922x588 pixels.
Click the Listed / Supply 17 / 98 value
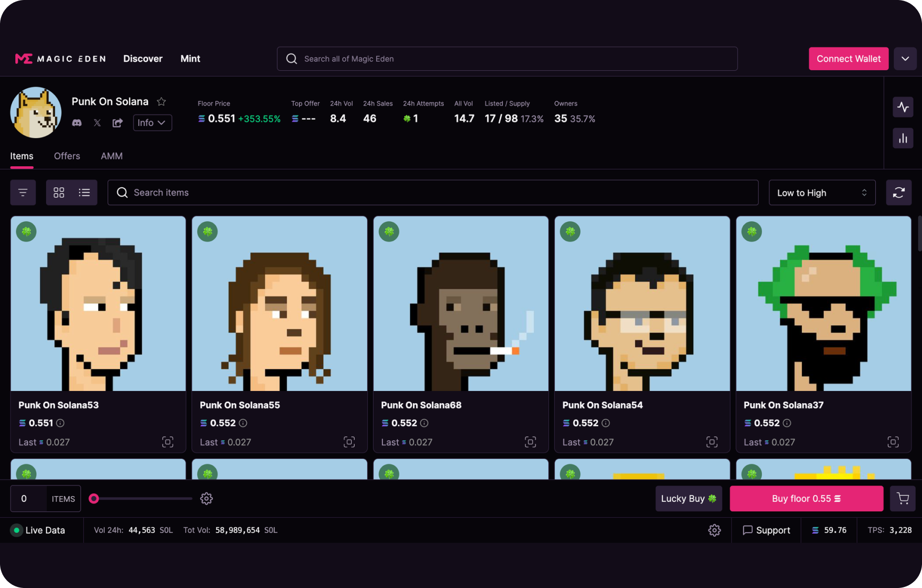coord(501,119)
